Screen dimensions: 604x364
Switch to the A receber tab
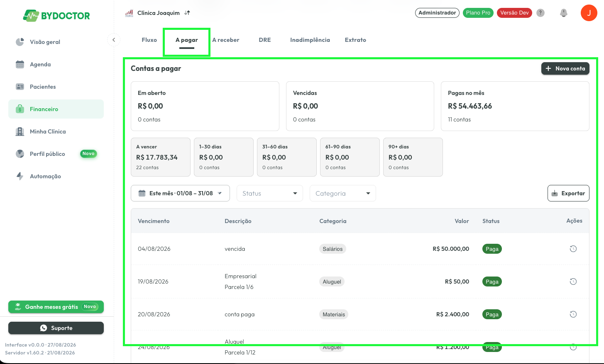coord(226,40)
